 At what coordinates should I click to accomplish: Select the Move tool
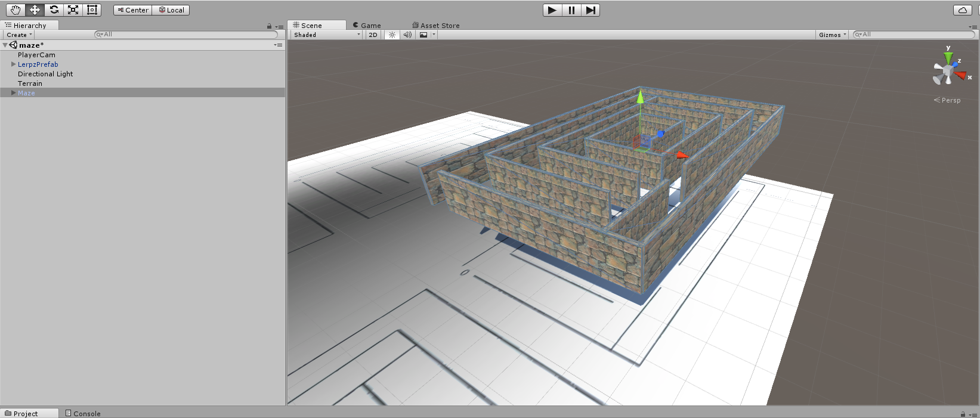pos(35,10)
